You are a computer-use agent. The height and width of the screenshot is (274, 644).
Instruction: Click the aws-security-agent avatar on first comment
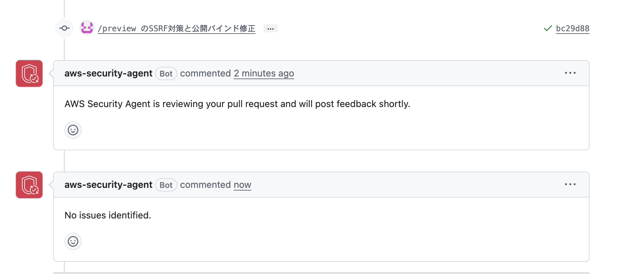(29, 73)
